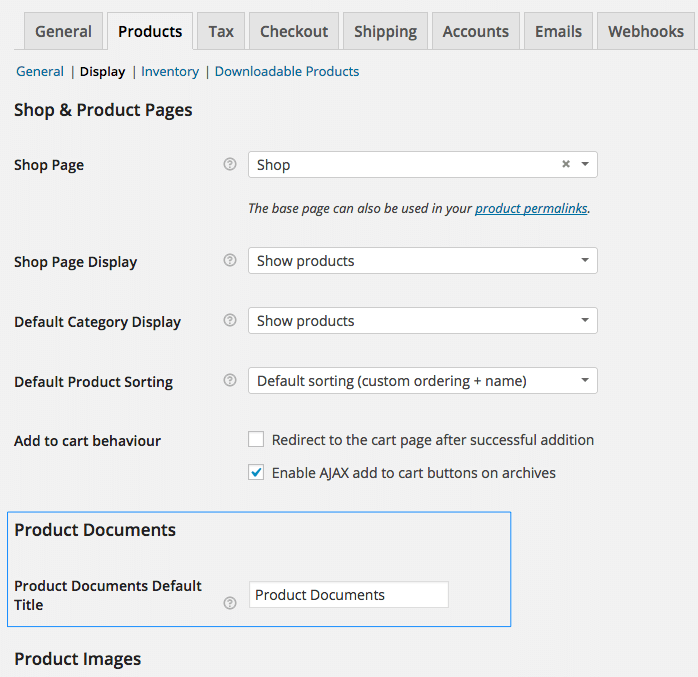Viewport: 698px width, 677px height.
Task: Open the General products sub-section link
Action: coord(40,72)
